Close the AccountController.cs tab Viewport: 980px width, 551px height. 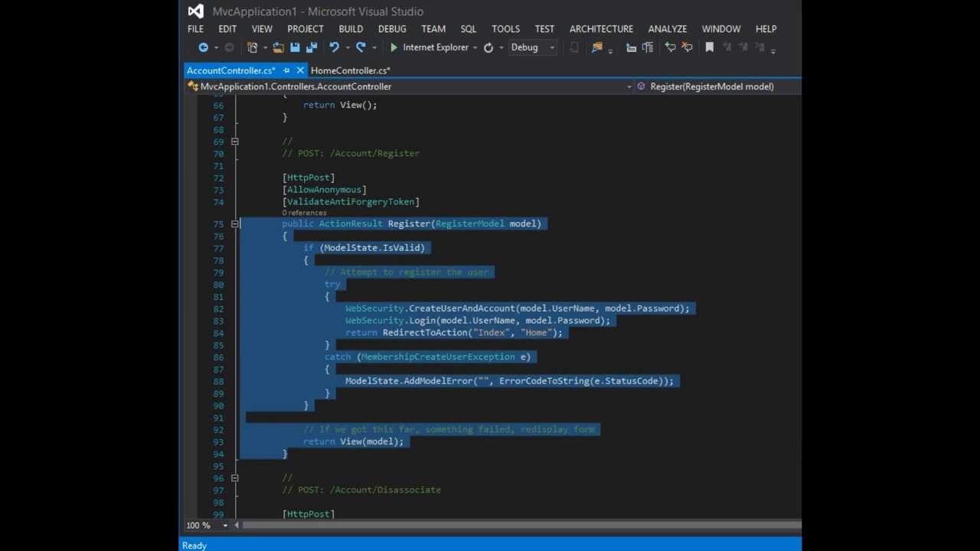point(300,70)
